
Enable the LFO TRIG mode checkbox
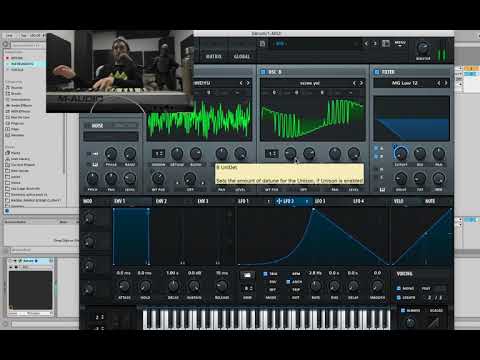point(265,274)
